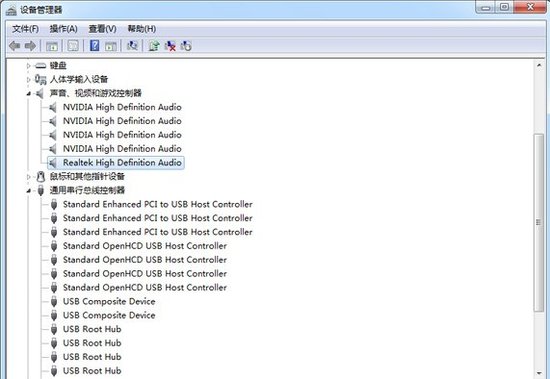
Task: Click the Uninstall device red X icon
Action: coord(170,46)
